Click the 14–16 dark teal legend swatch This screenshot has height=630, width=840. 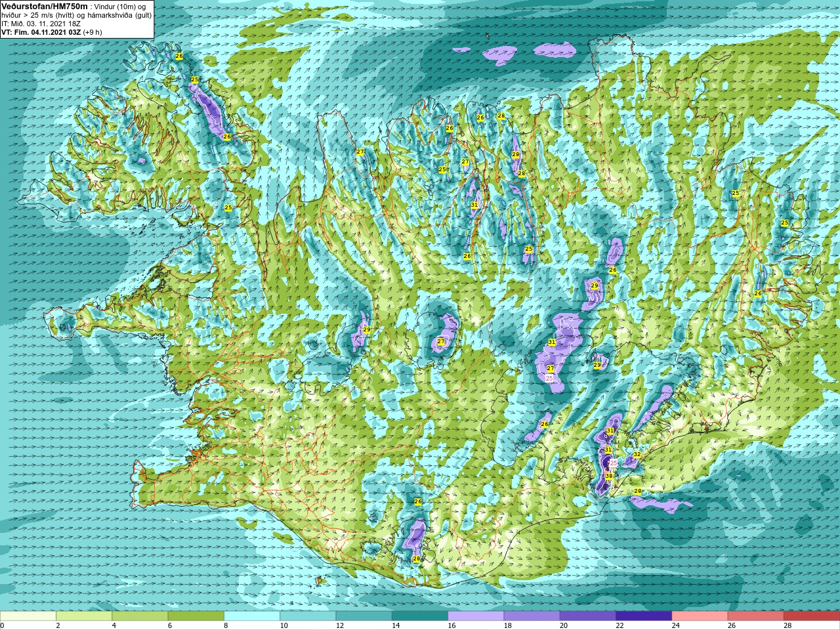pos(420,616)
